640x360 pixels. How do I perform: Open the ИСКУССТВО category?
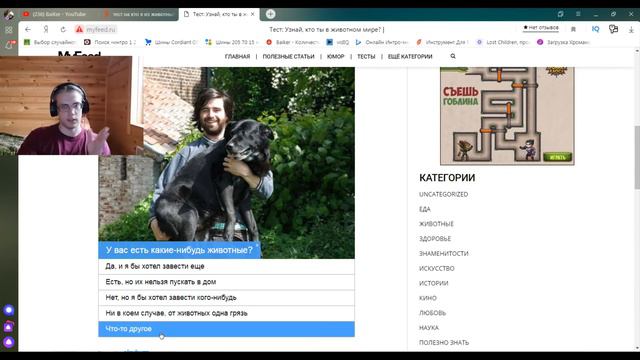click(436, 269)
